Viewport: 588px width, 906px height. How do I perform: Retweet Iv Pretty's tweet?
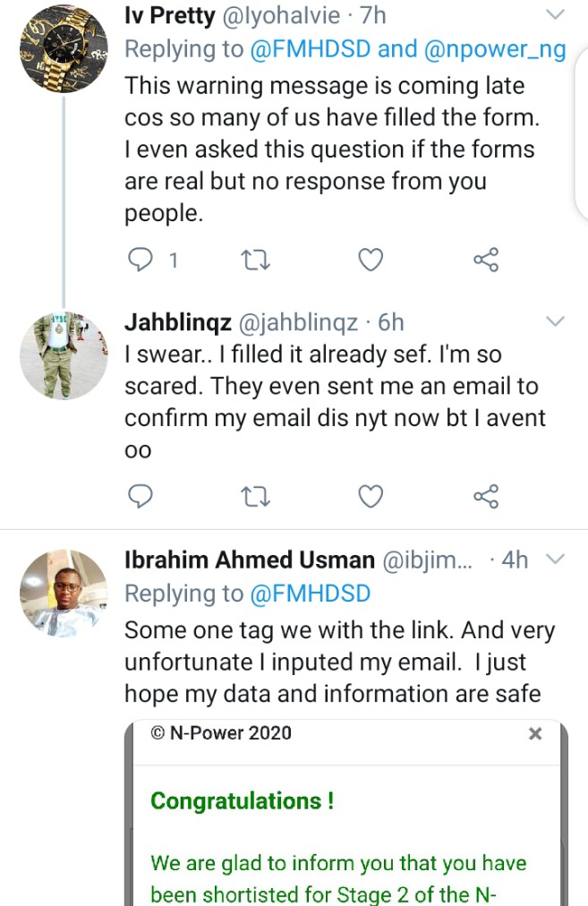coord(255,260)
